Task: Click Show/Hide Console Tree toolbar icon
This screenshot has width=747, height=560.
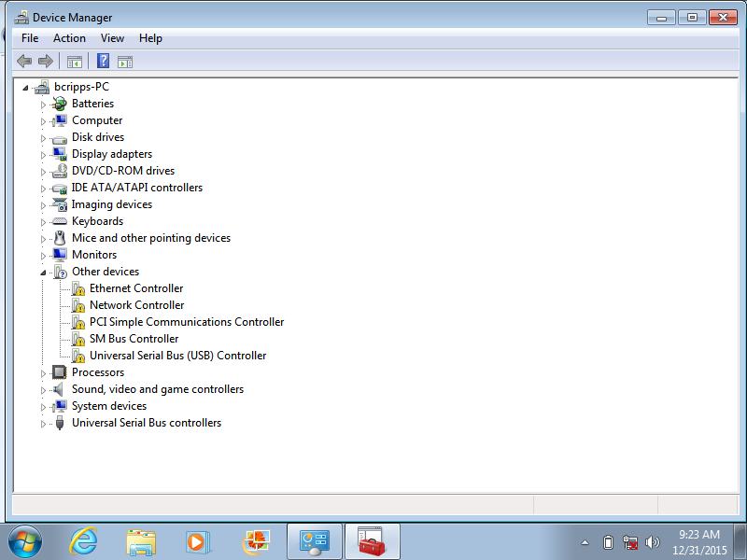Action: pyautogui.click(x=75, y=62)
